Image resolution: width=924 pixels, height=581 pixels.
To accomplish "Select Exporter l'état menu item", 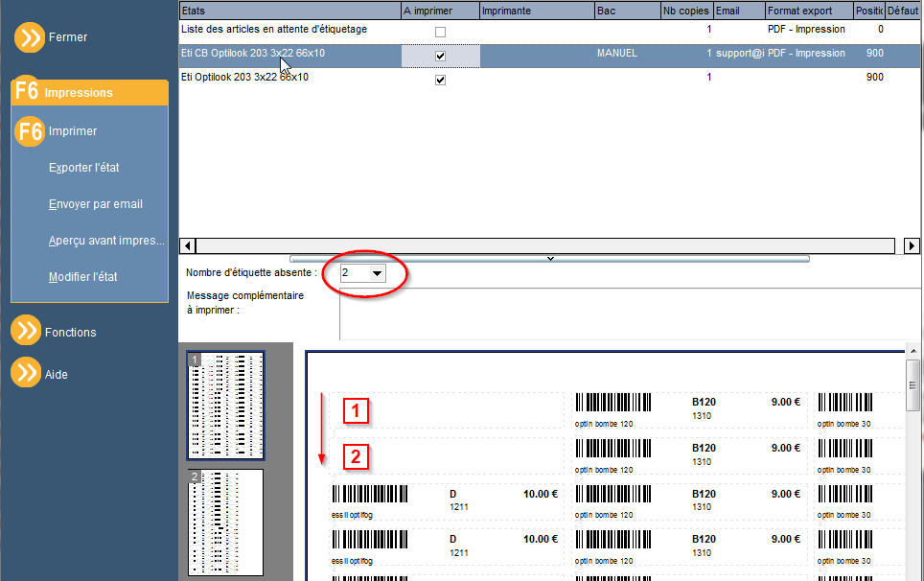I will tap(83, 168).
